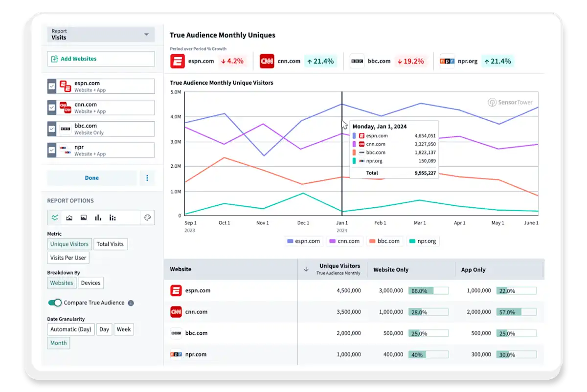
Task: Click npr.com row logo in table
Action: (x=176, y=354)
